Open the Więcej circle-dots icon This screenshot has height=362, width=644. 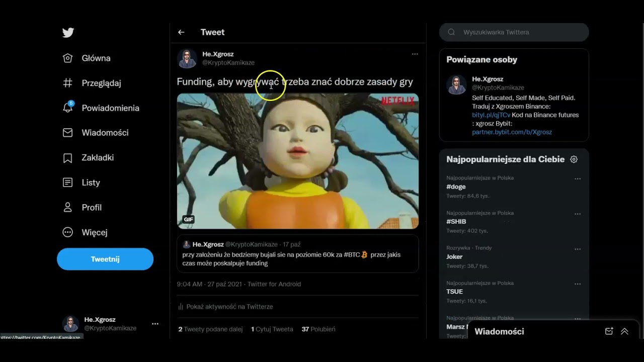click(67, 232)
